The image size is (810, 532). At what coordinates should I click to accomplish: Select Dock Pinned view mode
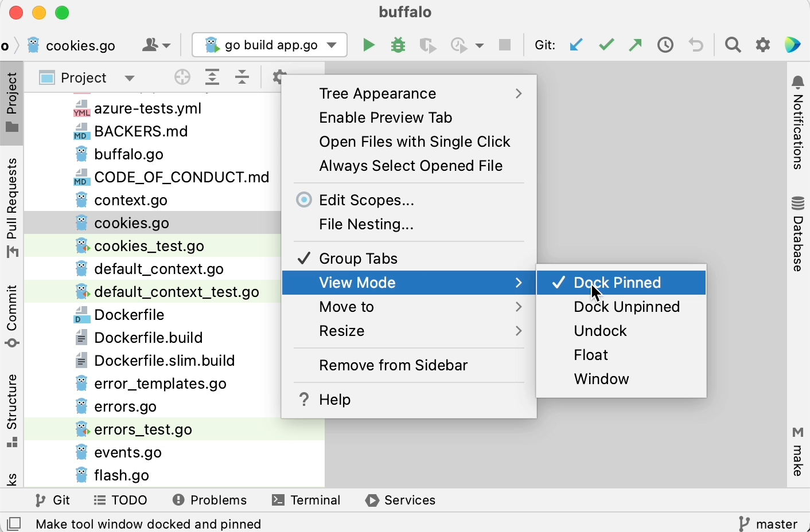click(x=621, y=283)
